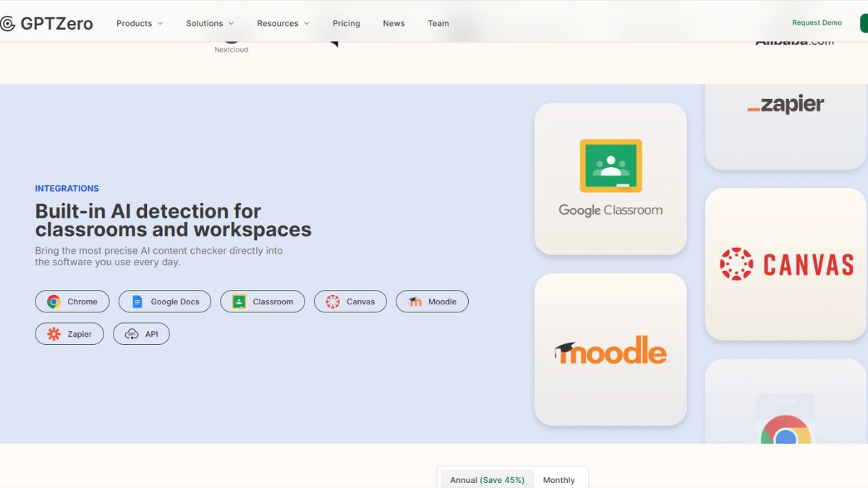This screenshot has height=488, width=868.
Task: Click the Chrome logo on bottom card
Action: 786,429
